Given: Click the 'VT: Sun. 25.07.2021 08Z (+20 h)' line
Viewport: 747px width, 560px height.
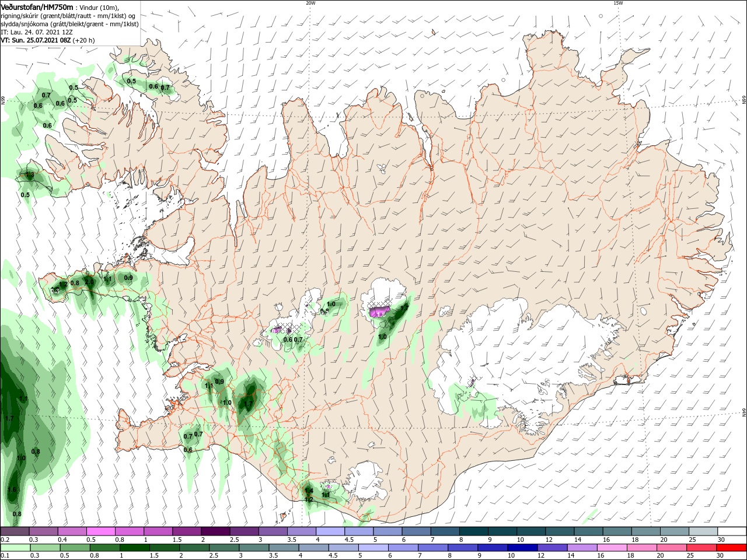Looking at the screenshot, I should click(x=47, y=40).
